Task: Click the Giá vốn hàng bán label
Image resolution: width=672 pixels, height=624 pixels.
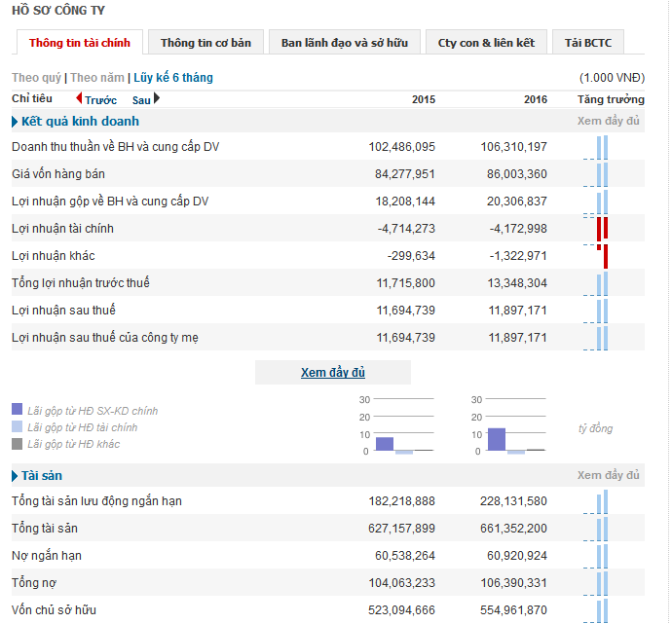Action: 58,174
